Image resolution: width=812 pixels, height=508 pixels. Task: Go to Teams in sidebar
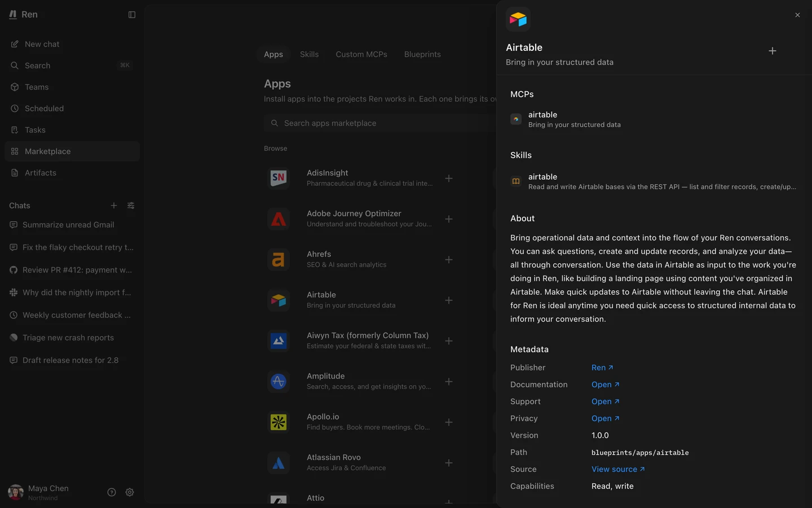(x=72, y=87)
